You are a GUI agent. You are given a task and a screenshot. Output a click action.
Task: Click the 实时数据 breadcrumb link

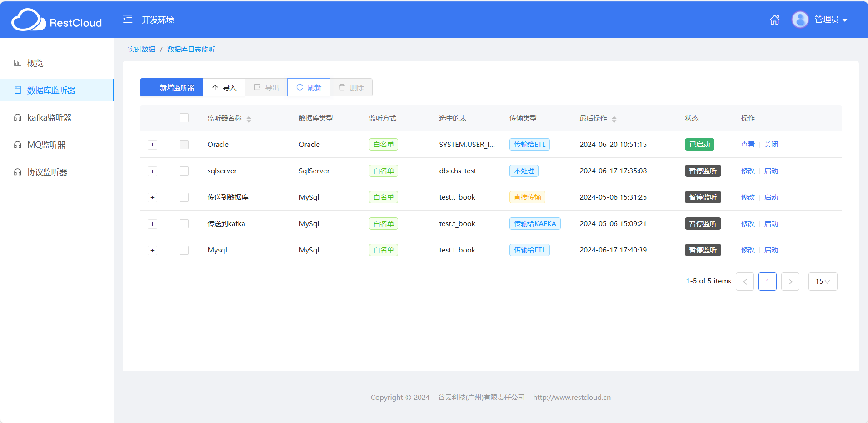tap(141, 49)
